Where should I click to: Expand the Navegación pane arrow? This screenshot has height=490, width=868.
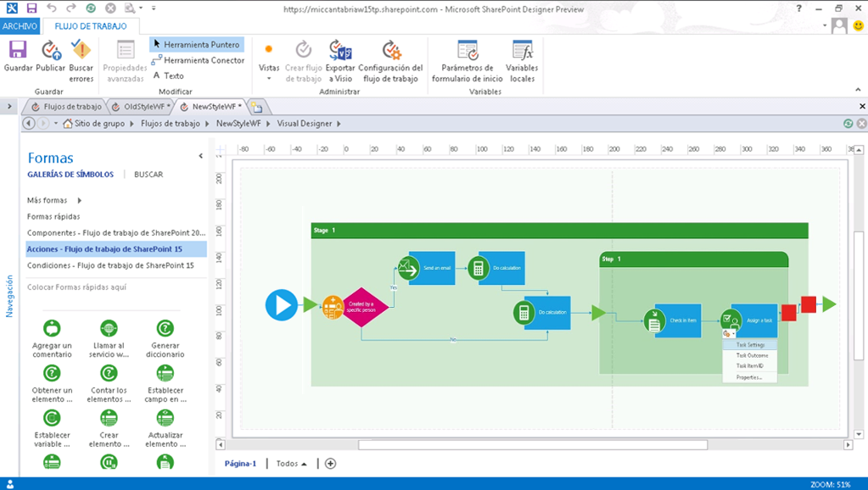pos(9,106)
